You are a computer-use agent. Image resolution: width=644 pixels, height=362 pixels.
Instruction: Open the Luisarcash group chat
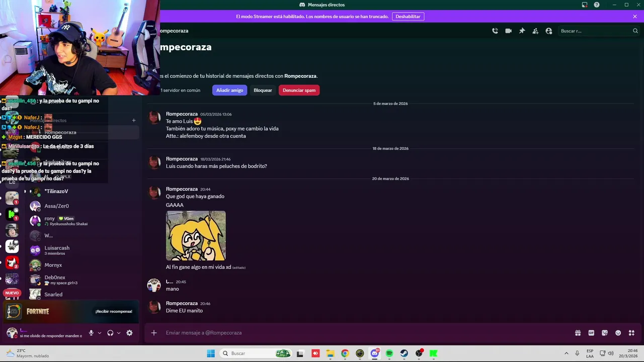[83, 250]
